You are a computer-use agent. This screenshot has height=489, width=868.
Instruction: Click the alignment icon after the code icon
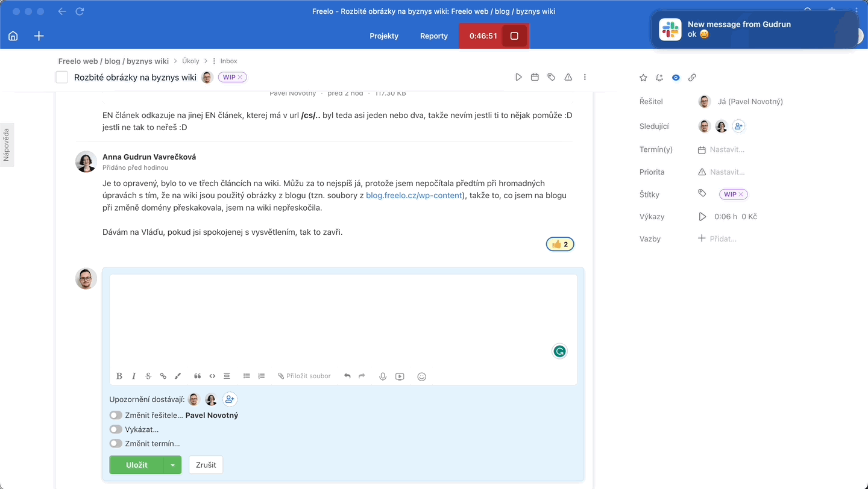point(227,376)
